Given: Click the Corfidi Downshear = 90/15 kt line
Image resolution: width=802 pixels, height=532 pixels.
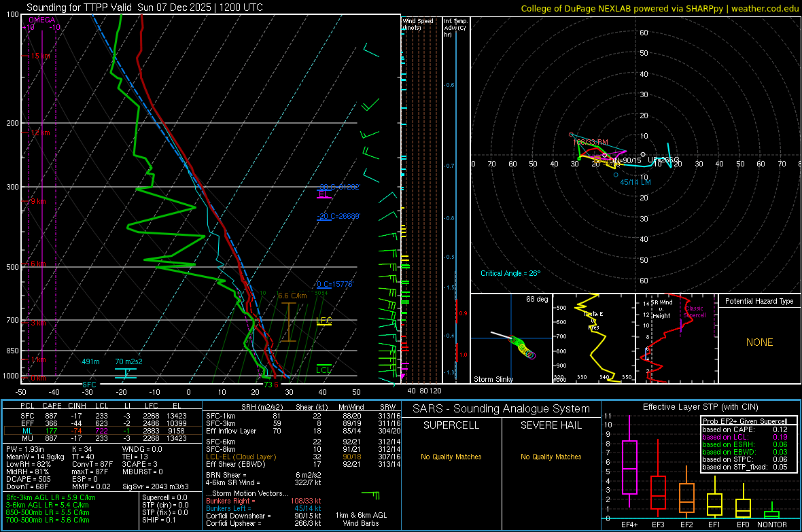Looking at the screenshot, I should tap(264, 516).
